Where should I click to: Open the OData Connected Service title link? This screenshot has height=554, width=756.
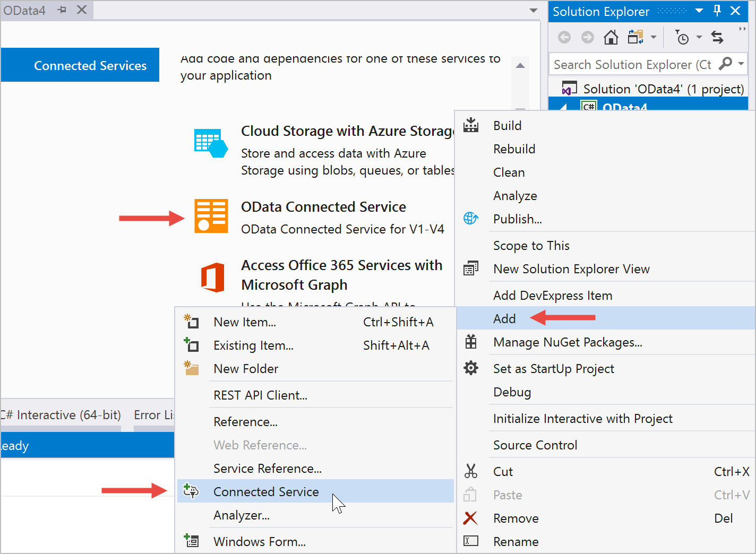click(x=323, y=207)
